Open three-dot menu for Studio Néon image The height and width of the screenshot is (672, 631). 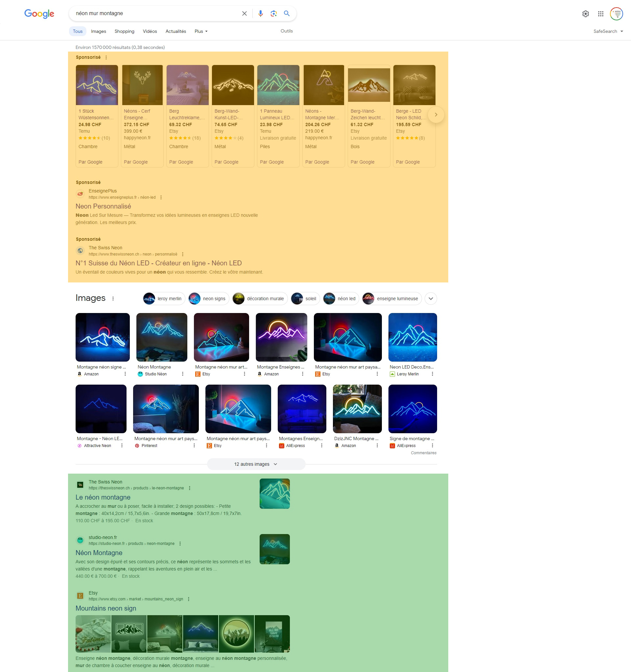tap(183, 374)
